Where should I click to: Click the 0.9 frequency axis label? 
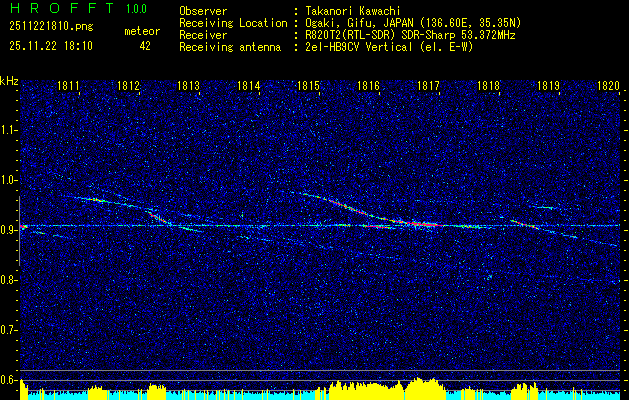9,230
